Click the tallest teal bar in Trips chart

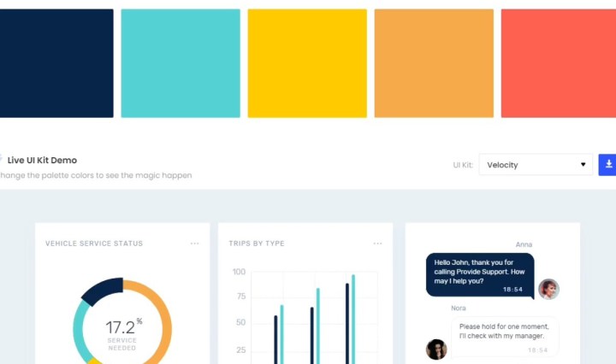tap(352, 318)
